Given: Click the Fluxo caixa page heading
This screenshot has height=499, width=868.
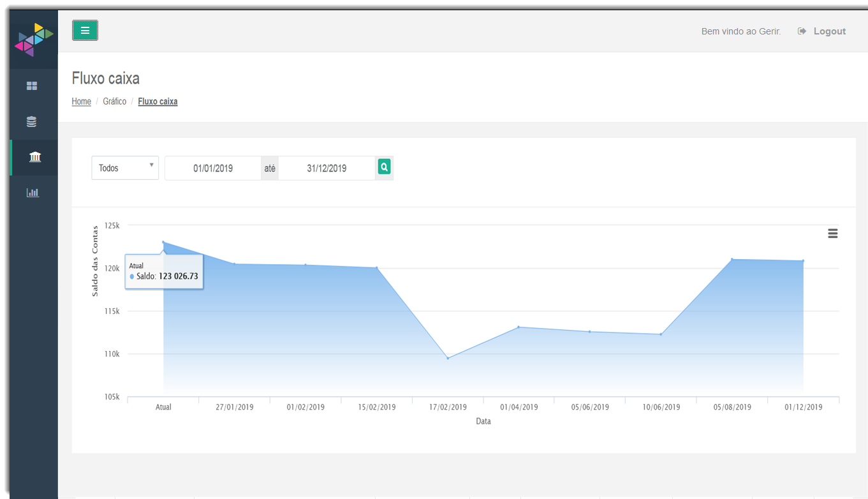Looking at the screenshot, I should click(x=106, y=78).
